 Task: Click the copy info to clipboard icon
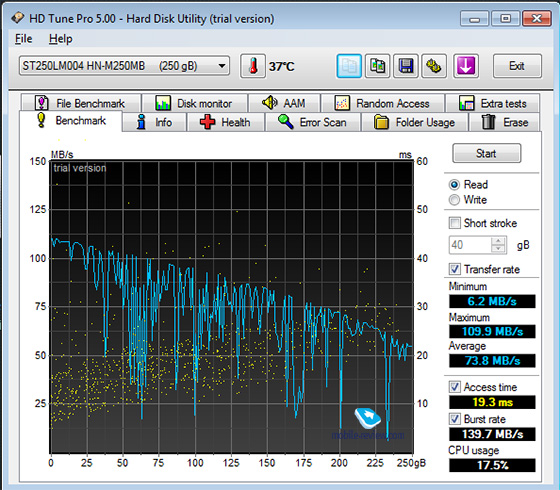coord(349,66)
